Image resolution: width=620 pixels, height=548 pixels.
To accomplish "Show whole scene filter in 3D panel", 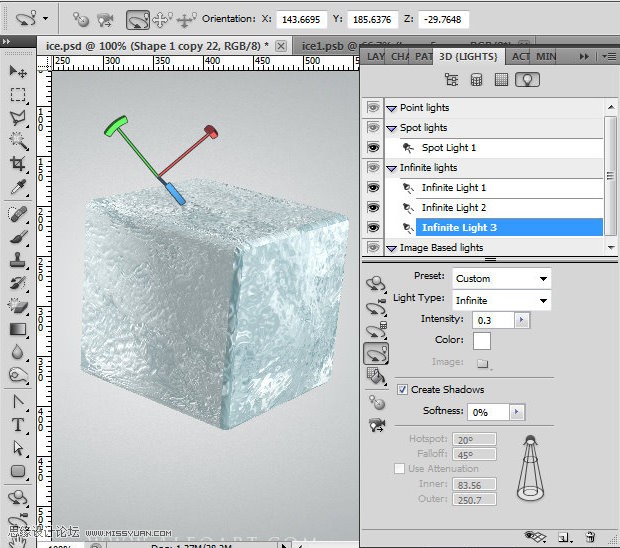I will (x=451, y=80).
